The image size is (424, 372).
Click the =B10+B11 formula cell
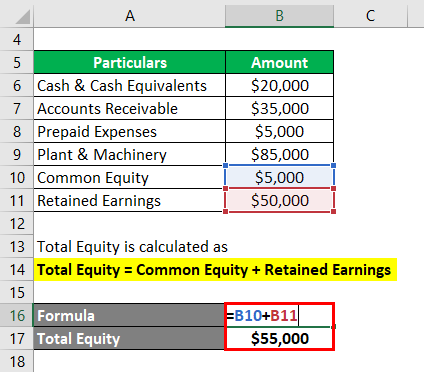click(279, 315)
